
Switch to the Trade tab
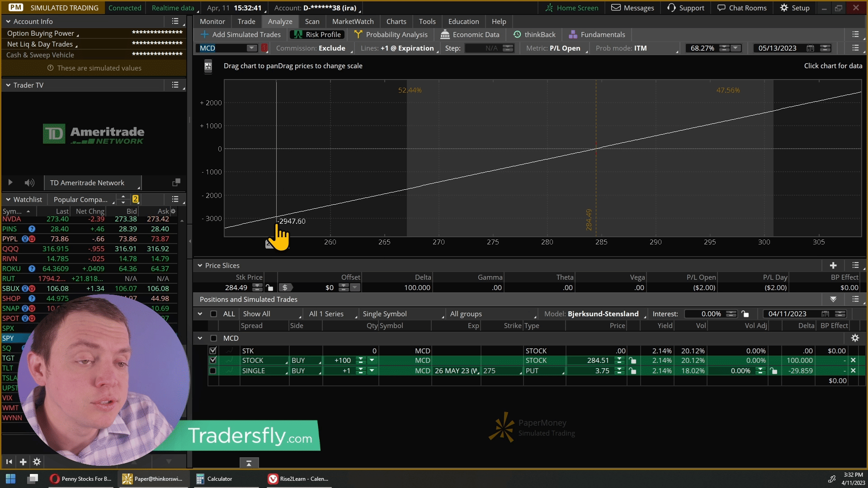pos(246,21)
